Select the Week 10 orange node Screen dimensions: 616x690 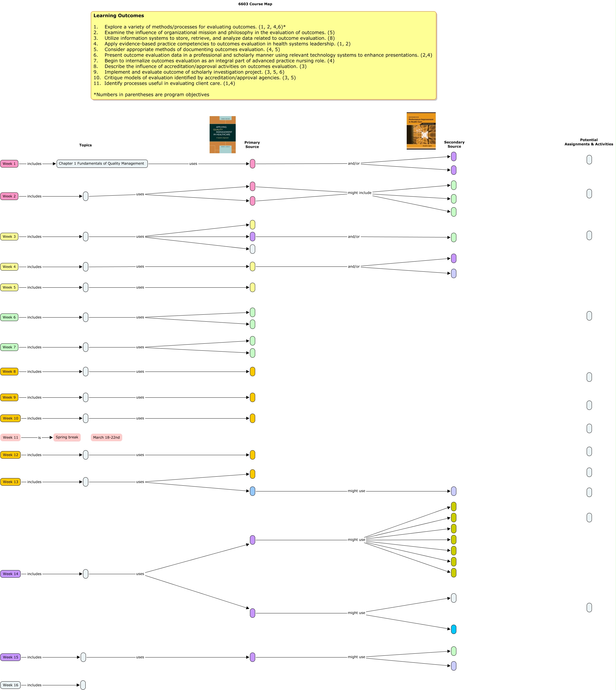pos(10,418)
